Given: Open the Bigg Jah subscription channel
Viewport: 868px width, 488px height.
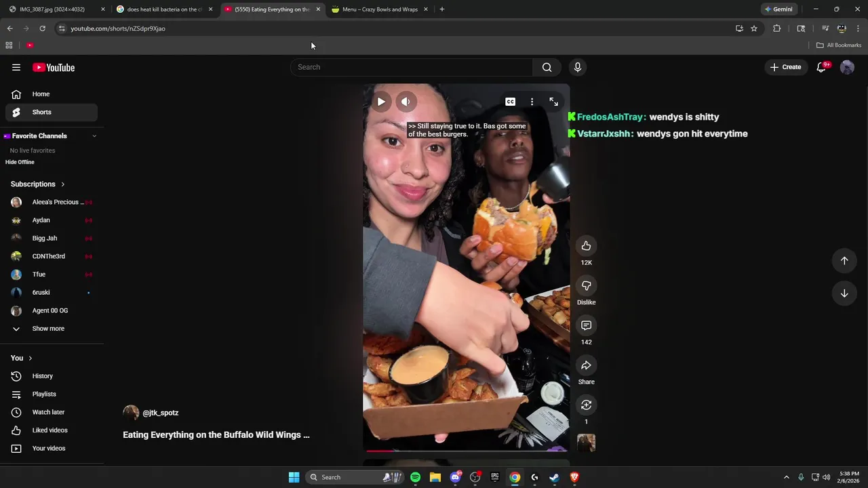Looking at the screenshot, I should point(52,239).
